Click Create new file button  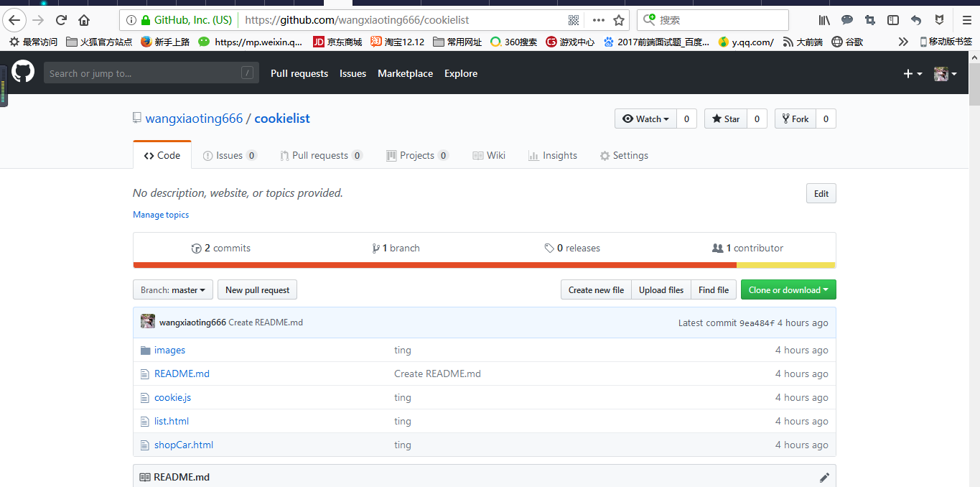click(x=596, y=289)
